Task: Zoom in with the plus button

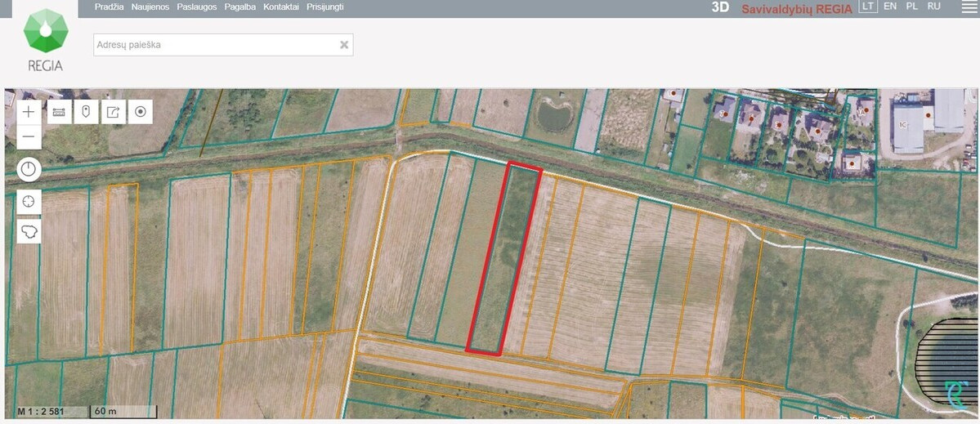Action: (x=29, y=112)
